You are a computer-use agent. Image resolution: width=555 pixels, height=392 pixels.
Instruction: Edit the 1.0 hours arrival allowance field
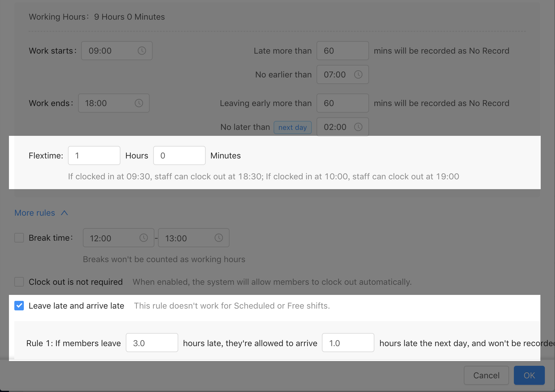coord(348,343)
